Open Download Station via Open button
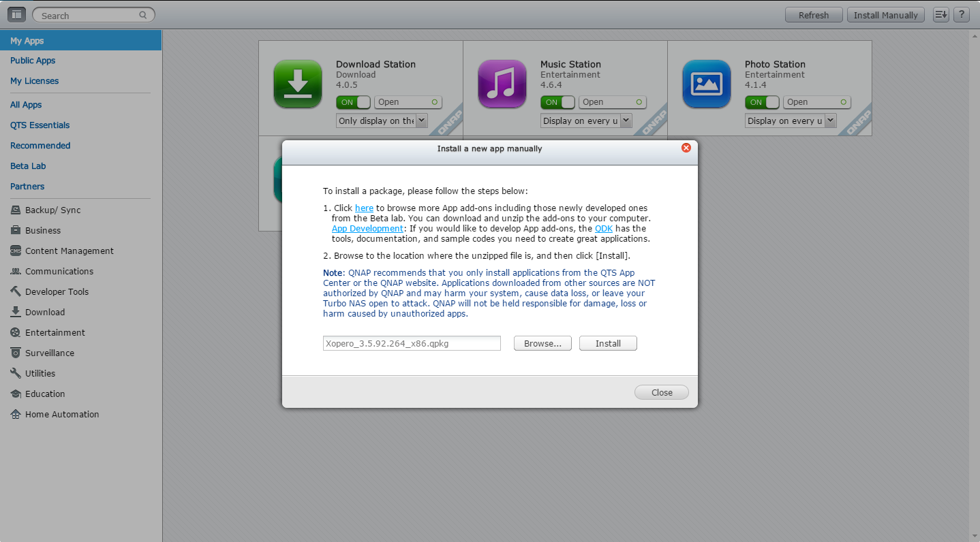This screenshot has height=542, width=980. pyautogui.click(x=408, y=102)
